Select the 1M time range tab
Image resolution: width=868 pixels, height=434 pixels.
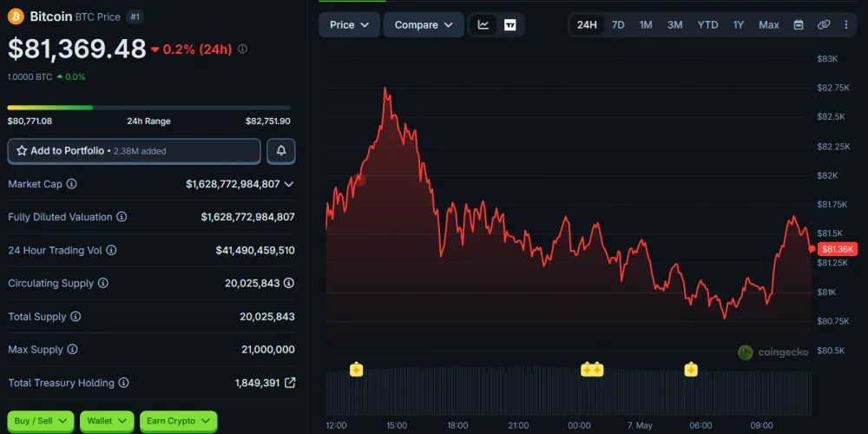646,25
